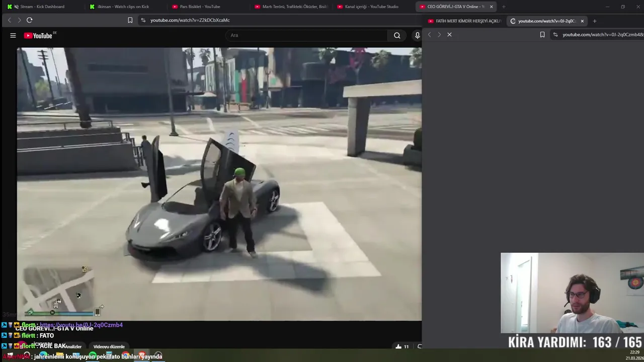Open a new tab in the right browser window
Image resolution: width=644 pixels, height=362 pixels.
(x=595, y=21)
